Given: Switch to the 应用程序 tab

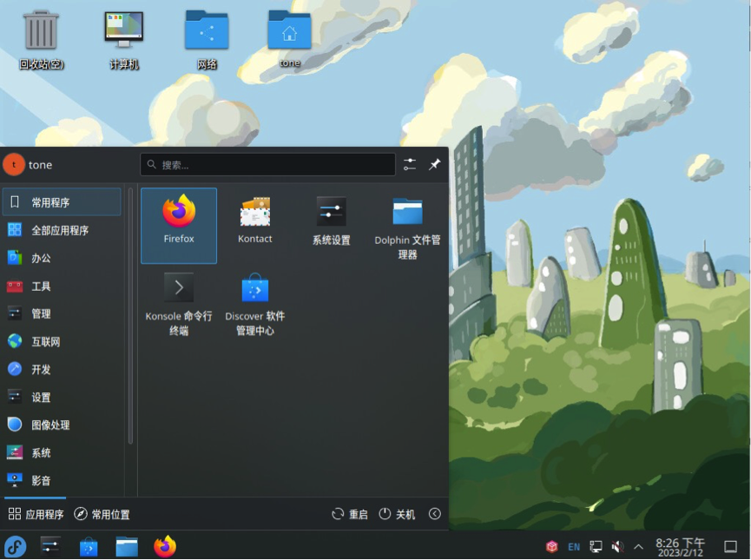Looking at the screenshot, I should coord(36,514).
